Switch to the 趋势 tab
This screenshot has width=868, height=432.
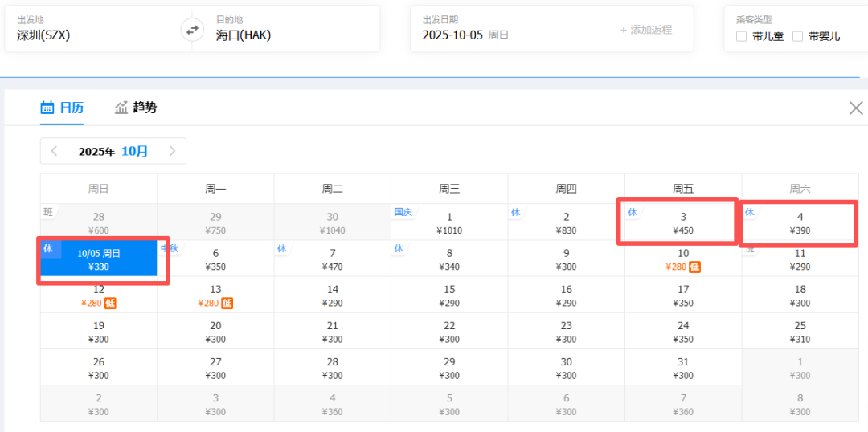coord(135,108)
